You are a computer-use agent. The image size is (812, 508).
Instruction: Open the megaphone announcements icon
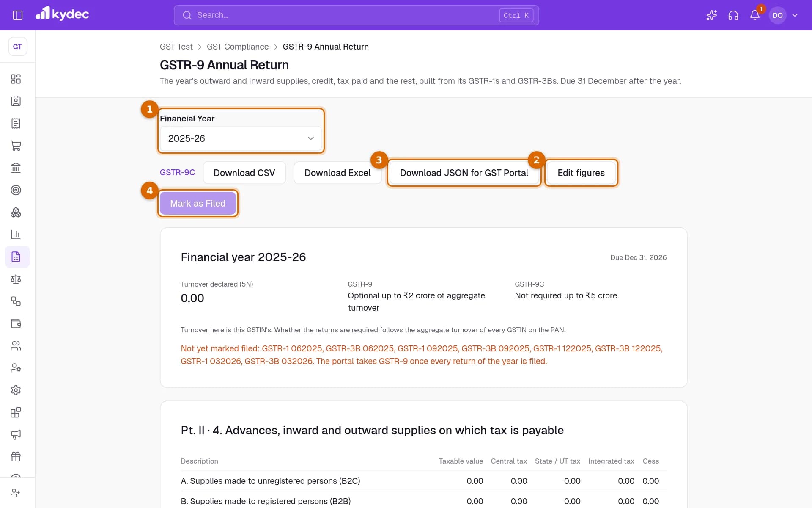click(x=16, y=435)
